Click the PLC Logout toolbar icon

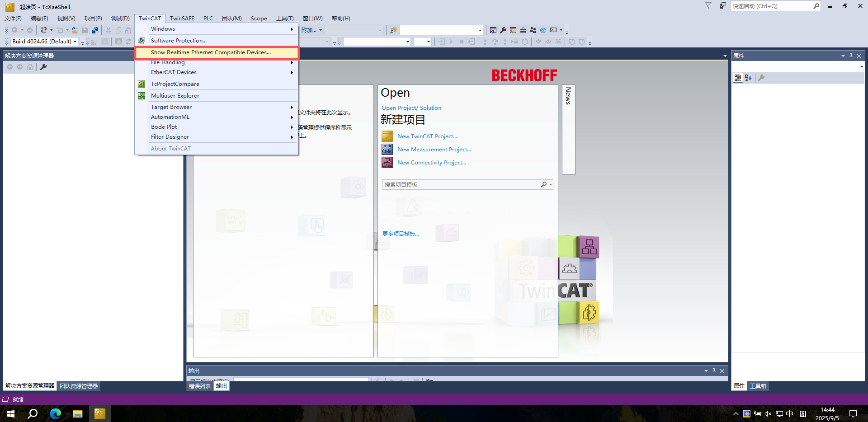(472, 42)
